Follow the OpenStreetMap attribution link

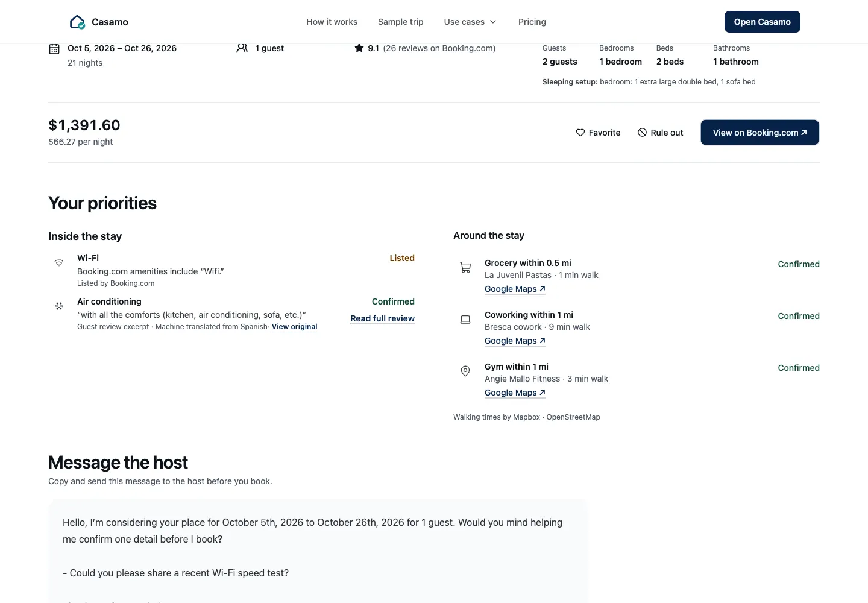tap(573, 417)
